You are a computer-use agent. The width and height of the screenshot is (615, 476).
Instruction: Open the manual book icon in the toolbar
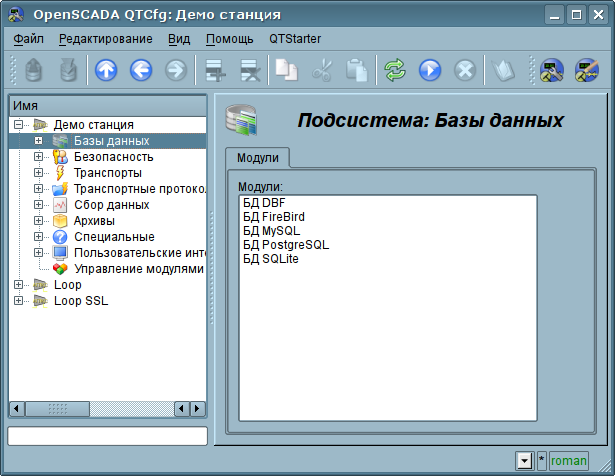[x=503, y=70]
